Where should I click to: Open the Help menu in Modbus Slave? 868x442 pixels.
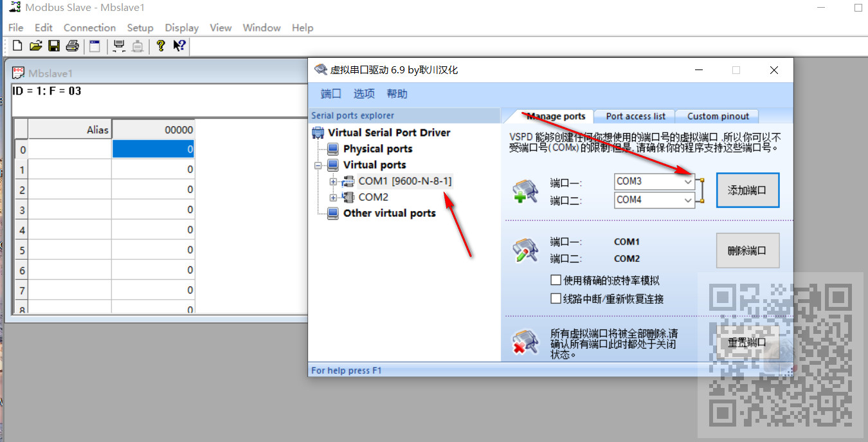point(302,28)
